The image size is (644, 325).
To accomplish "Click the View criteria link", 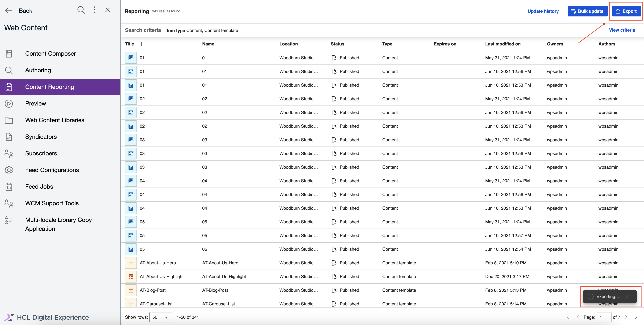I will click(622, 30).
